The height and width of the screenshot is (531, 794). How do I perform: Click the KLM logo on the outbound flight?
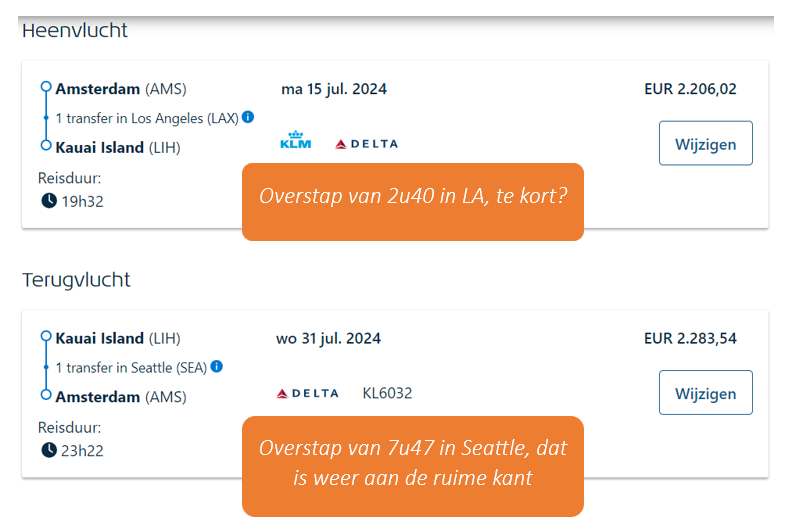tap(297, 141)
